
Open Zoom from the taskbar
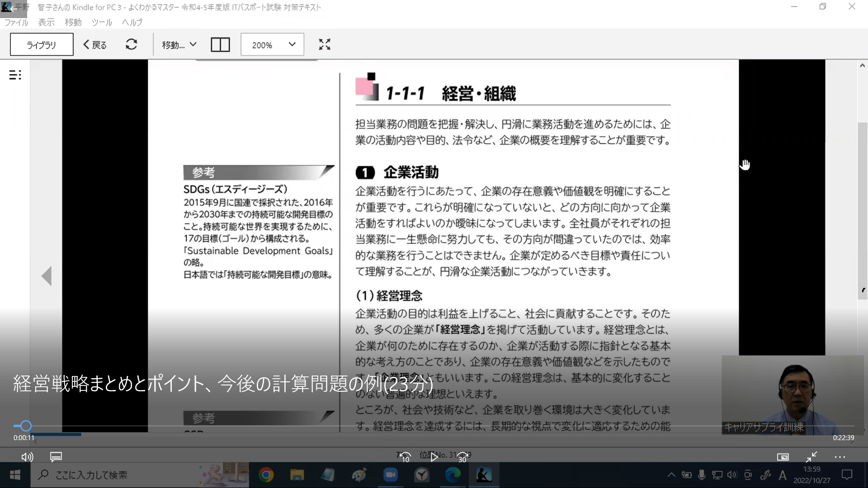[x=390, y=475]
